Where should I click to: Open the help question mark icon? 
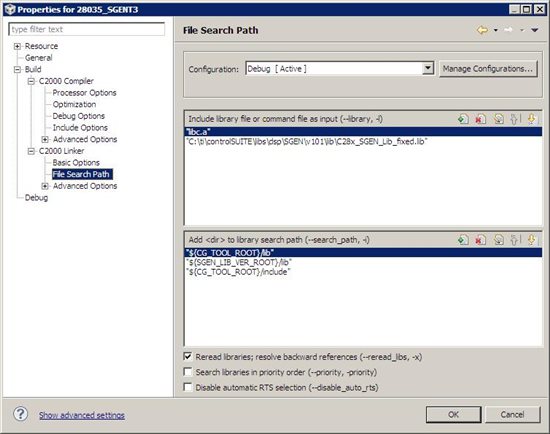(21, 414)
